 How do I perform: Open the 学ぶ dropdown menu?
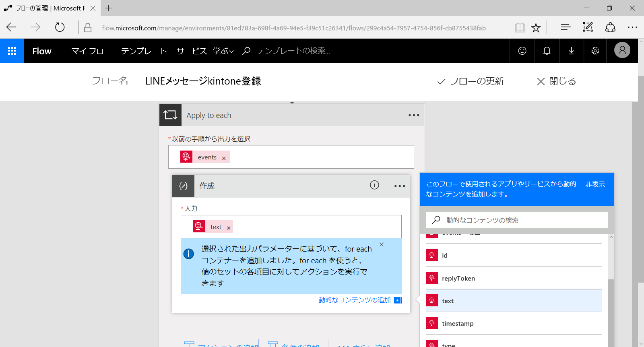[223, 51]
